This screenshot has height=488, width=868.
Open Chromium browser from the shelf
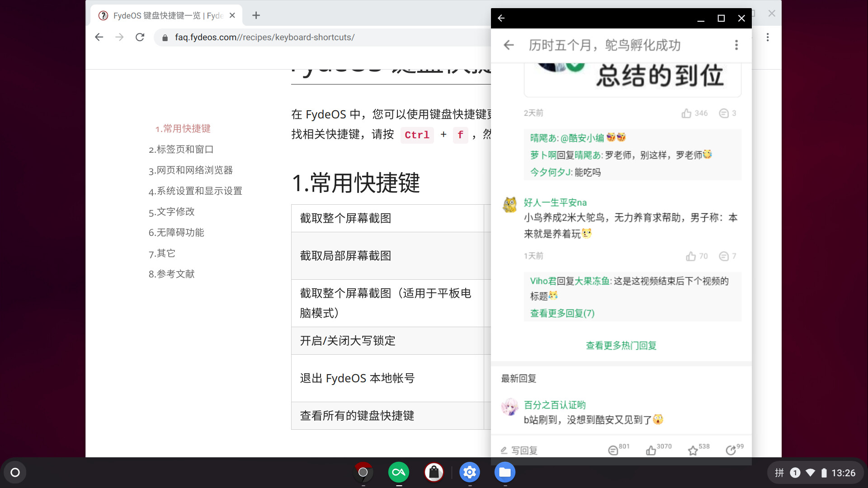point(363,473)
